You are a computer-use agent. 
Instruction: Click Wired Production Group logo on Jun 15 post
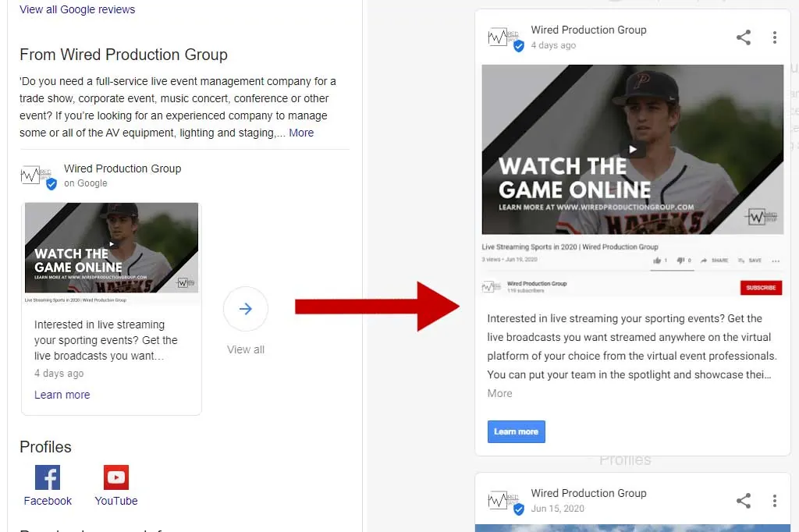pos(505,502)
